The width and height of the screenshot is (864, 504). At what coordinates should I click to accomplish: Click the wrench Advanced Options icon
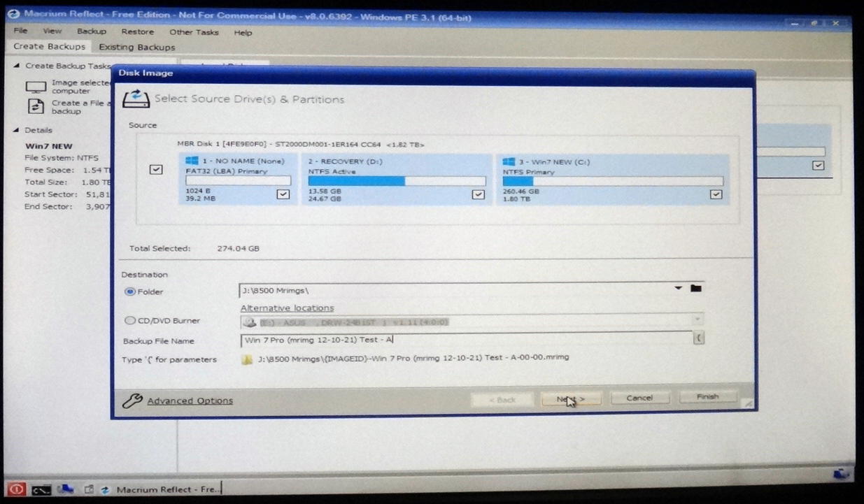click(x=132, y=401)
